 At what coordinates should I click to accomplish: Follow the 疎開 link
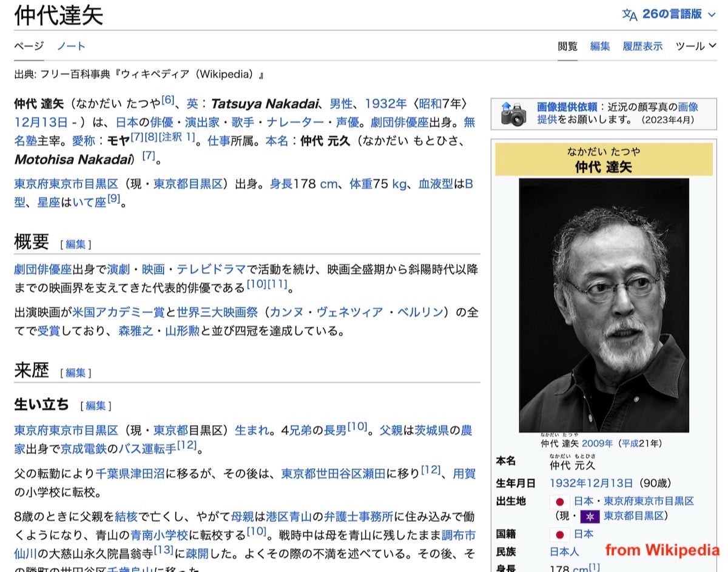click(x=198, y=553)
